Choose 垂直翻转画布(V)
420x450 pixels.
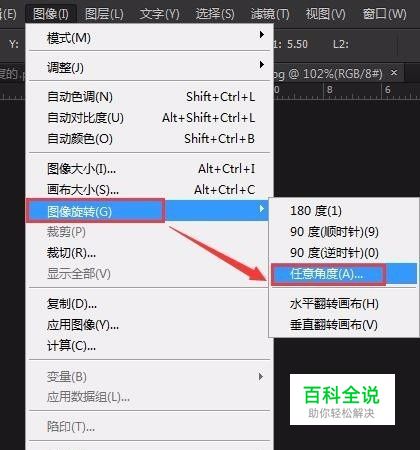pos(343,324)
